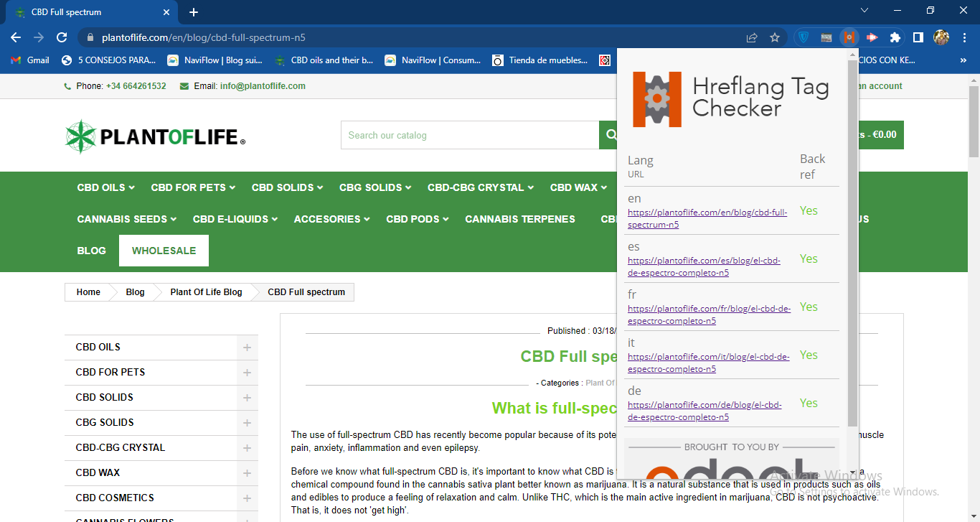Open Chrome's three-dot menu

coord(963,37)
